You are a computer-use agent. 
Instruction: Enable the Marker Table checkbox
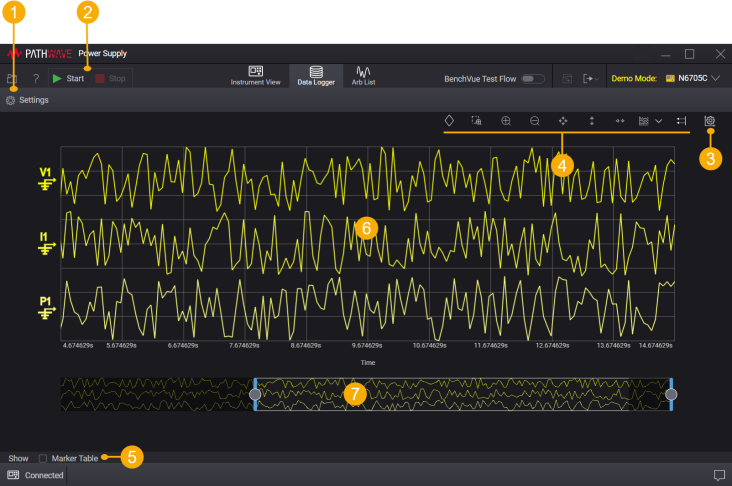[x=43, y=458]
